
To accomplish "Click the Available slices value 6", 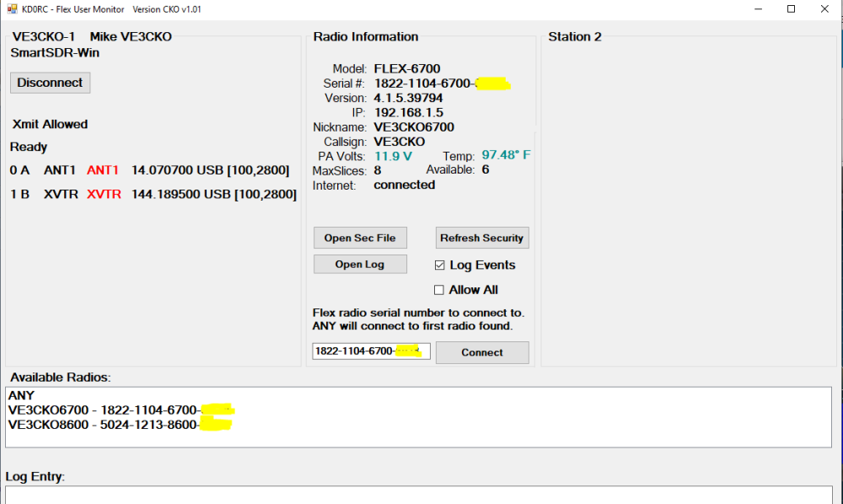I will point(486,169).
